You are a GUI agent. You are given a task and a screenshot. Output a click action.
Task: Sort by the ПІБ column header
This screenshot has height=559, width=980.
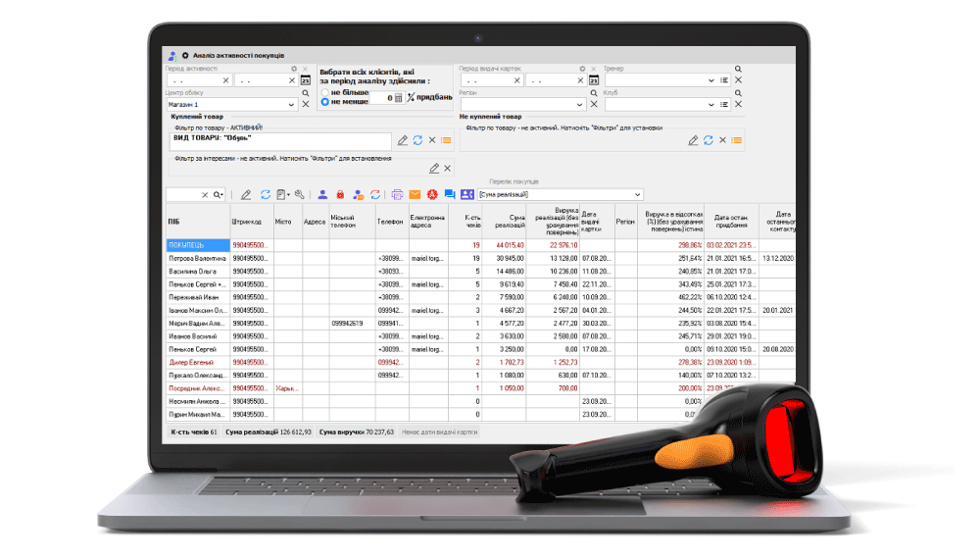click(197, 222)
